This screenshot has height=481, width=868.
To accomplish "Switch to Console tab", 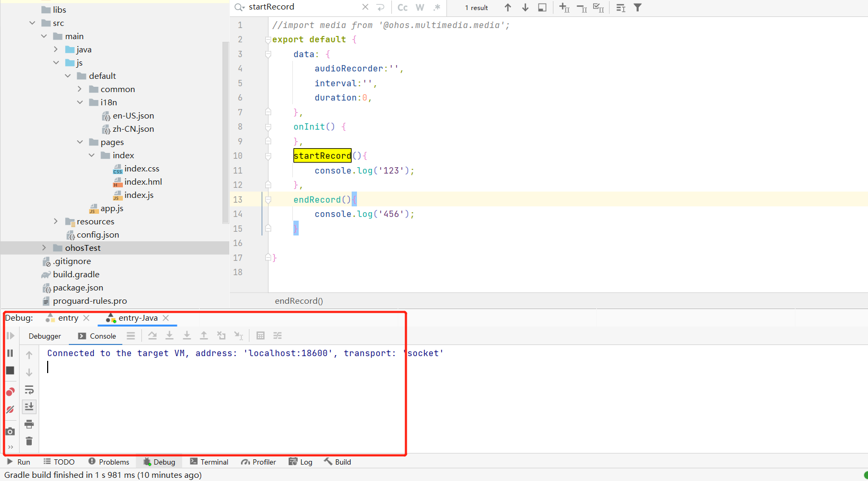I will pos(97,336).
